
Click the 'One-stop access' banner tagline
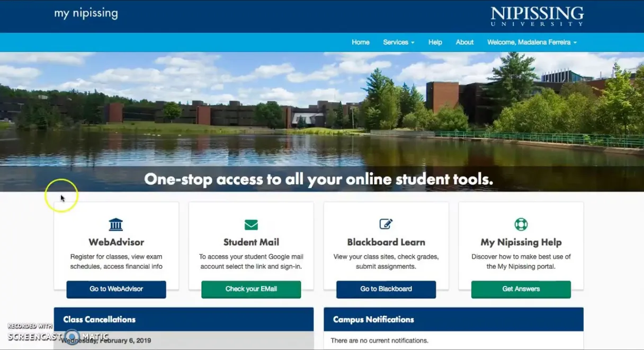(x=319, y=179)
